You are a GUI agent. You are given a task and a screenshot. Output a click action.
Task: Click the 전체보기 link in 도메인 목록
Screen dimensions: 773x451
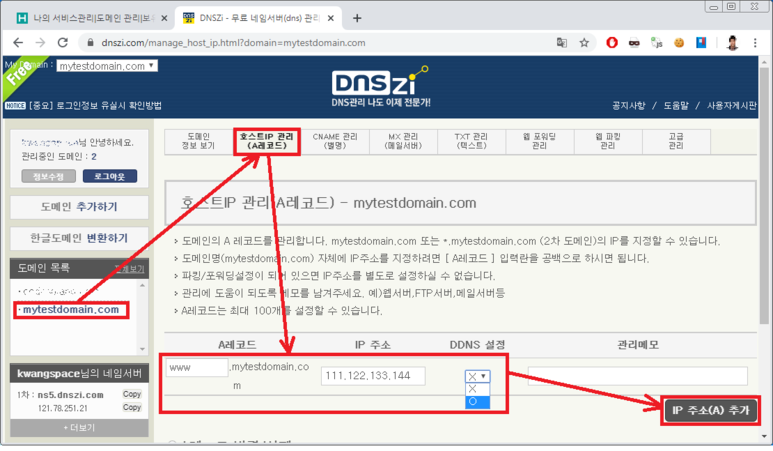click(x=129, y=269)
